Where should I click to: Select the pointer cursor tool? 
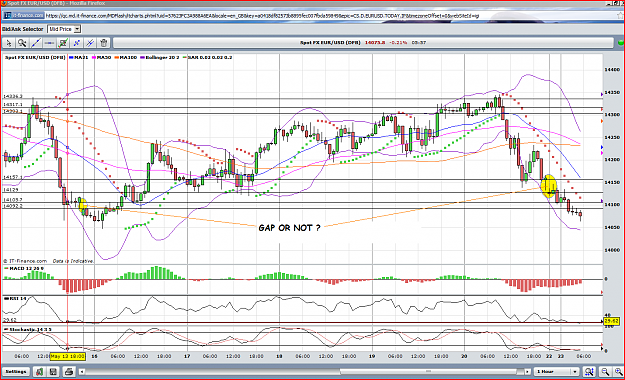9,43
